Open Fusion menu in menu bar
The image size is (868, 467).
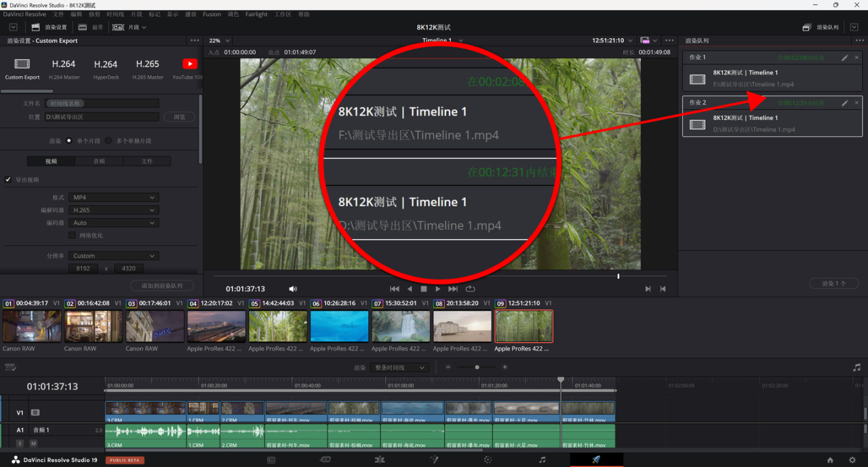point(212,14)
